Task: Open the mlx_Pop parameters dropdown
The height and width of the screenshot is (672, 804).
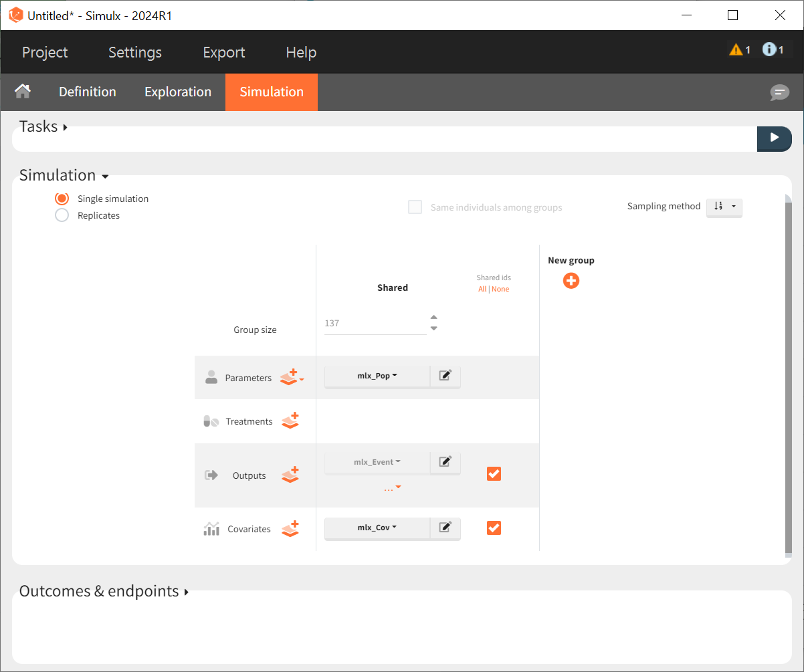Action: [x=377, y=376]
